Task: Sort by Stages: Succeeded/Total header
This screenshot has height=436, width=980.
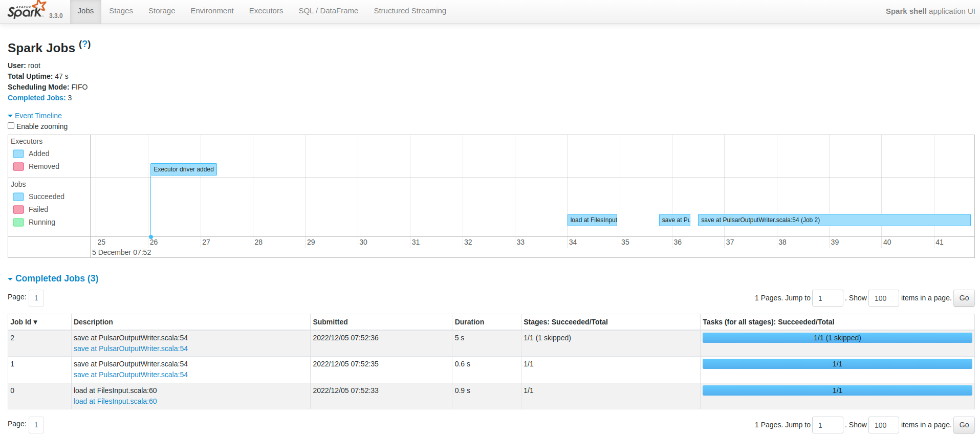Action: (565, 322)
